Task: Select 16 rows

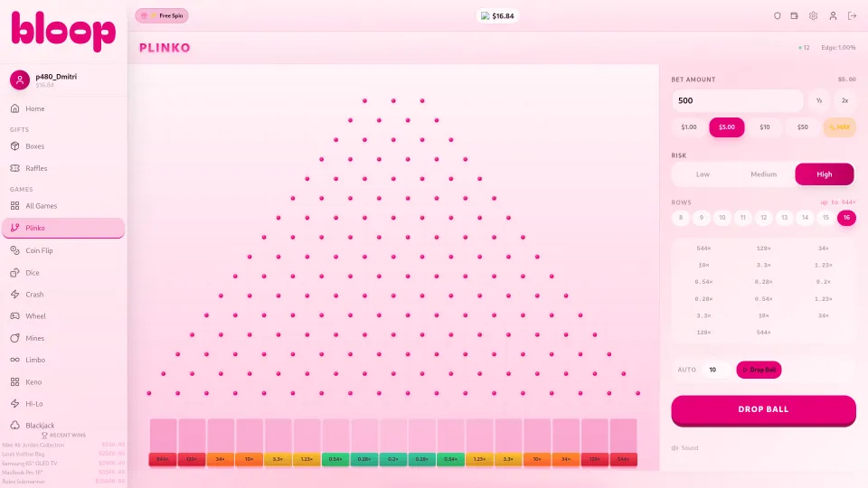Action: click(846, 218)
